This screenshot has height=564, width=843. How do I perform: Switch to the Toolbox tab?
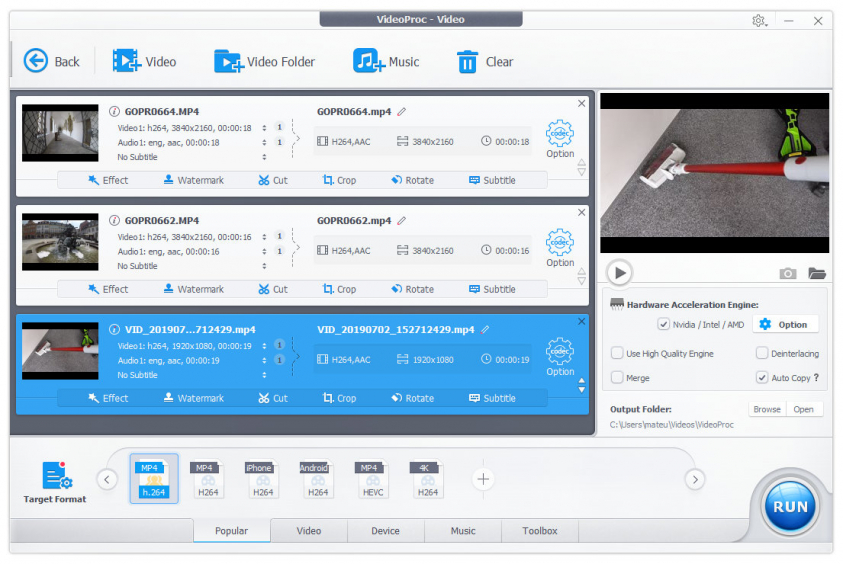click(x=539, y=531)
